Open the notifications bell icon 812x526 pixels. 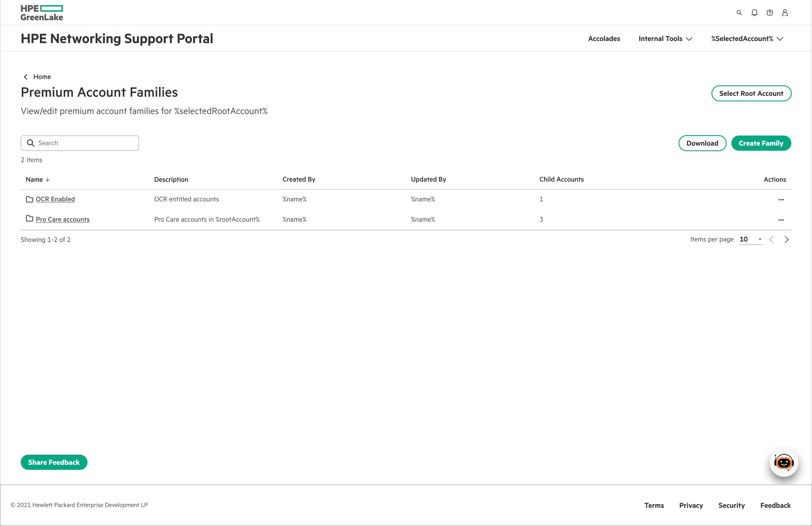coord(754,13)
